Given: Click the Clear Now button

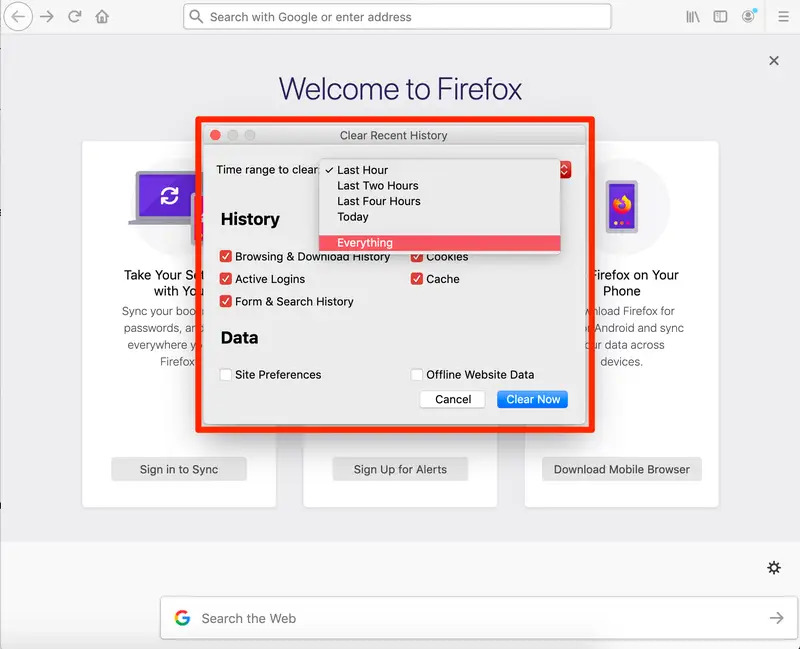Looking at the screenshot, I should tap(532, 399).
